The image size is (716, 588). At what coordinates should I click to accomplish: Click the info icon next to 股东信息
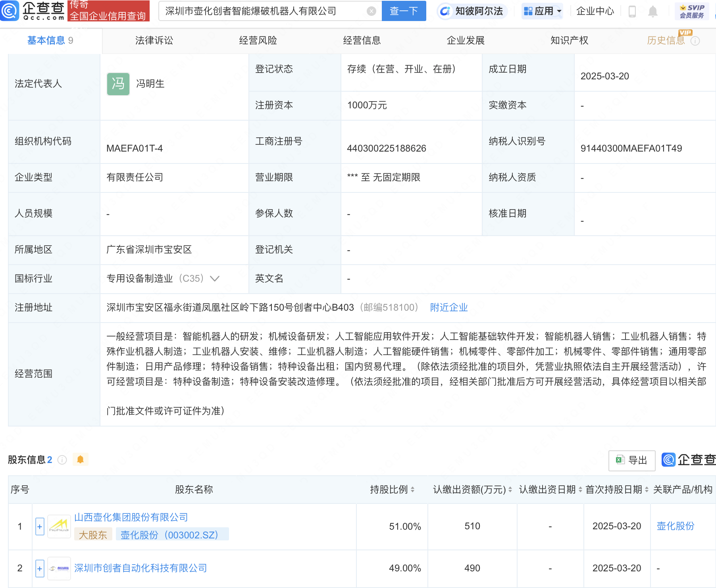click(x=62, y=459)
